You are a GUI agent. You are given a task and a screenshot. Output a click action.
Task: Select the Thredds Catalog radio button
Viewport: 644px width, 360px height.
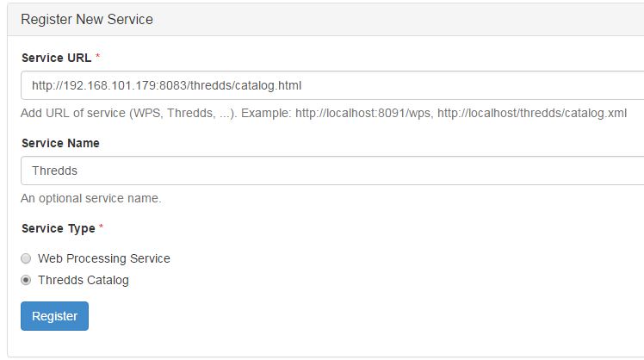[x=26, y=280]
